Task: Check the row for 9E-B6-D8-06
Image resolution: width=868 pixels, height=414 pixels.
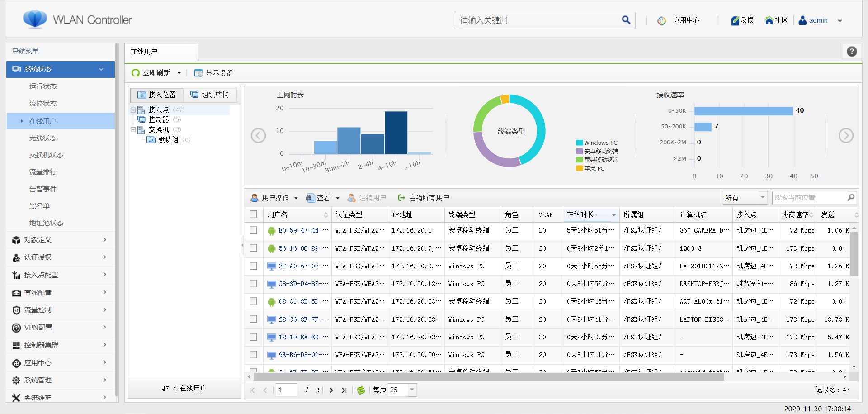Action: tap(253, 355)
